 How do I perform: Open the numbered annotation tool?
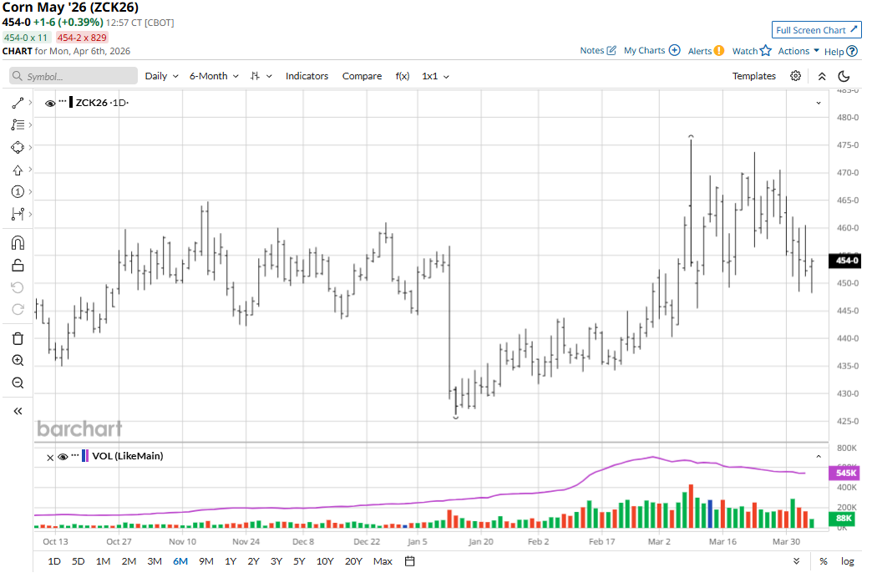[x=18, y=192]
